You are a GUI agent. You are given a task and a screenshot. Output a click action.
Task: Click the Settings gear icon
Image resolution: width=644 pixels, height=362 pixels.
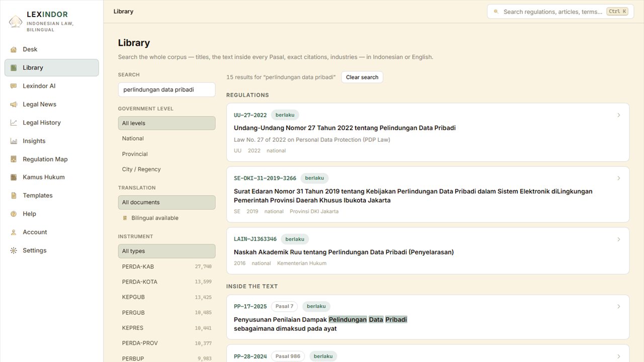pos(14,250)
